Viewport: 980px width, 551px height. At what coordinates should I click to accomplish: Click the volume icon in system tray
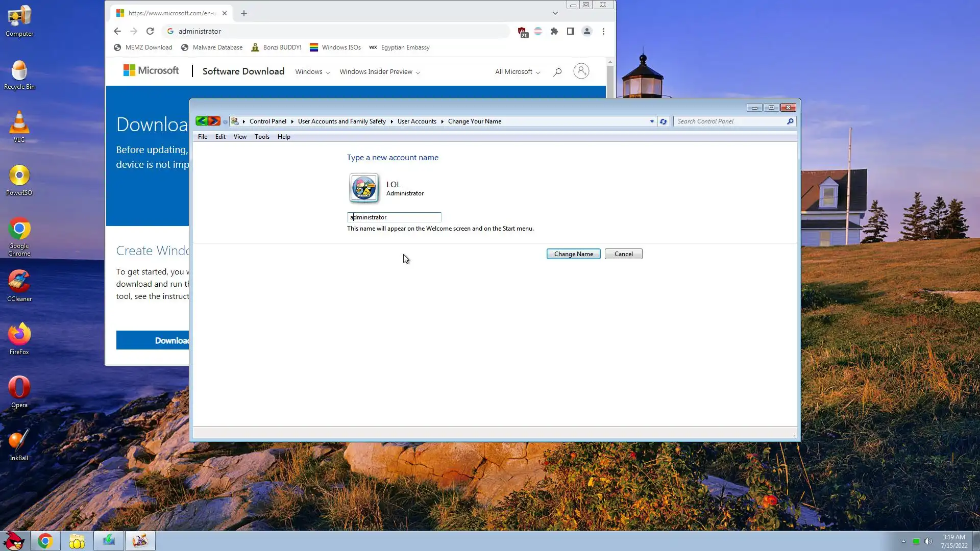[928, 541]
